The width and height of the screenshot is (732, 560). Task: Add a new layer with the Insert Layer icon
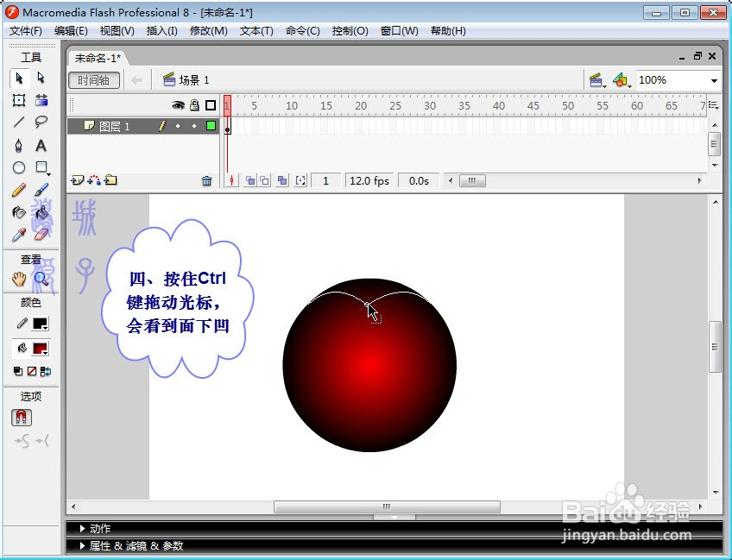point(76,180)
